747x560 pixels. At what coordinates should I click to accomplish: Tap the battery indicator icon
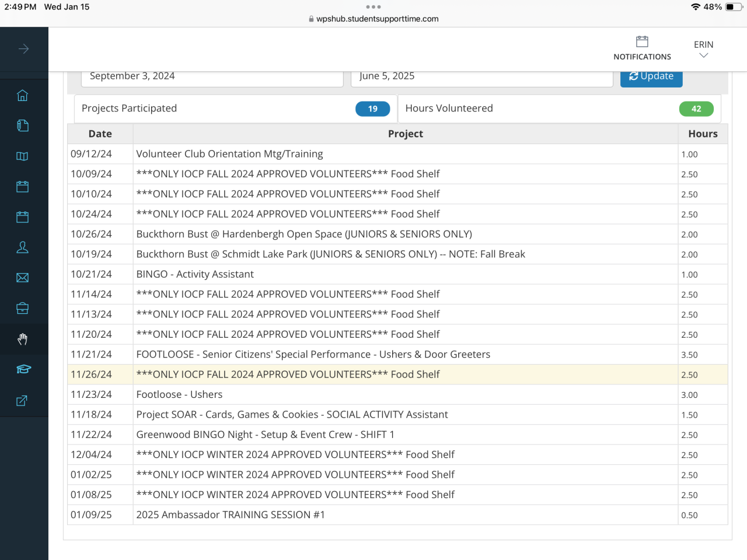pos(734,7)
